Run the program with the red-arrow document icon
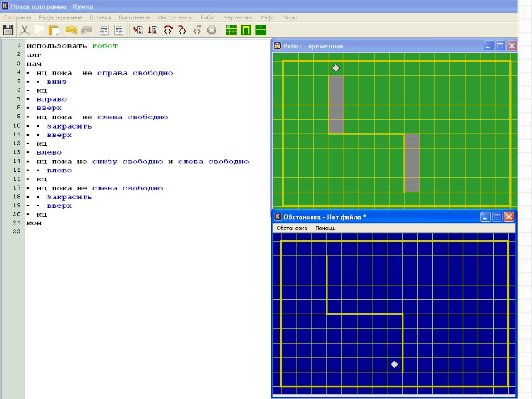The width and height of the screenshot is (532, 399). 138,30
